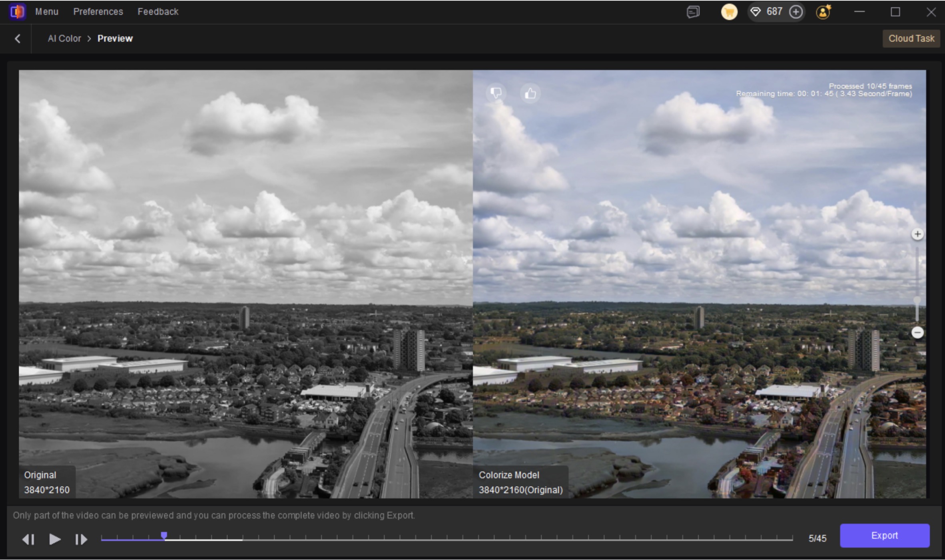Screen dimensions: 945x560
Task: Go back using the left arrow
Action: 18,38
